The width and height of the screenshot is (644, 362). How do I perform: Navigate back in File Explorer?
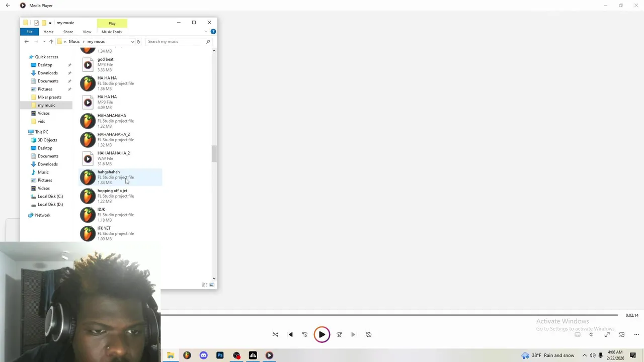(27, 42)
